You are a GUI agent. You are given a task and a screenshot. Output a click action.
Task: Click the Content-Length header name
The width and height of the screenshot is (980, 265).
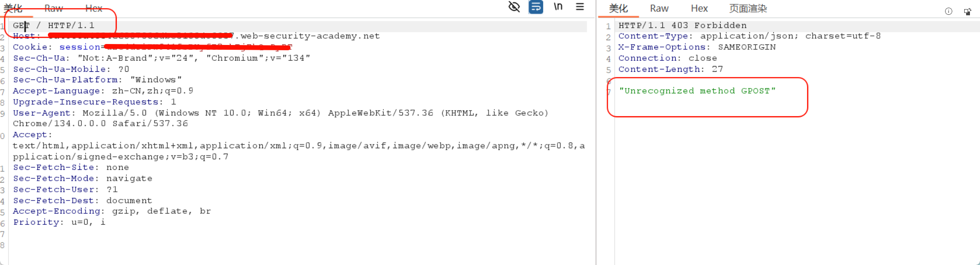(659, 69)
